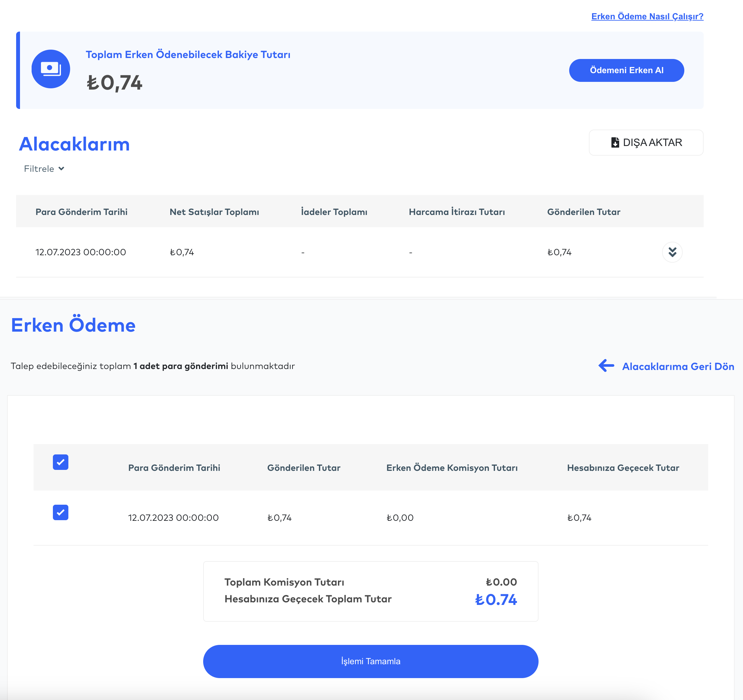Click the DIŞA AKTAR export button
Screen dimensions: 743x700
pos(646,142)
